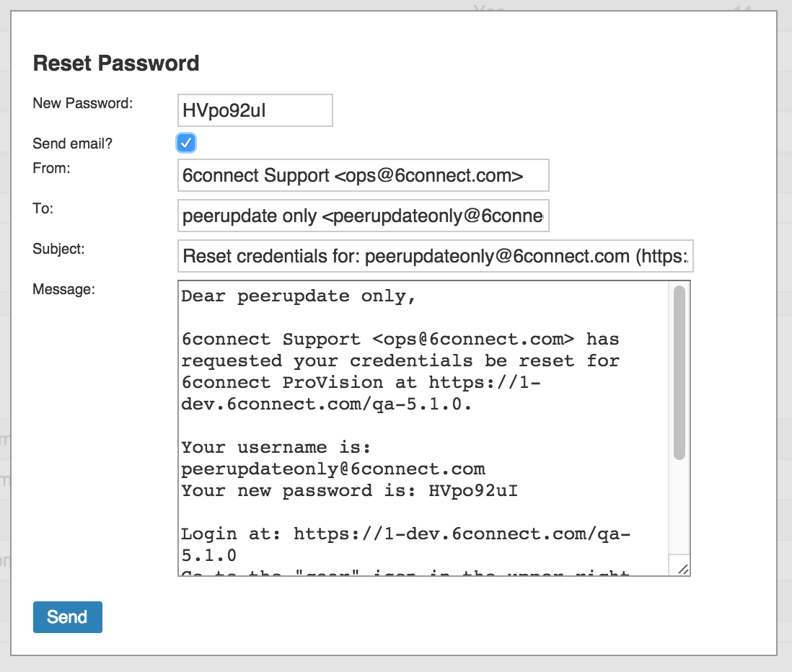
Task: Click the Reset Password heading
Action: click(x=116, y=63)
